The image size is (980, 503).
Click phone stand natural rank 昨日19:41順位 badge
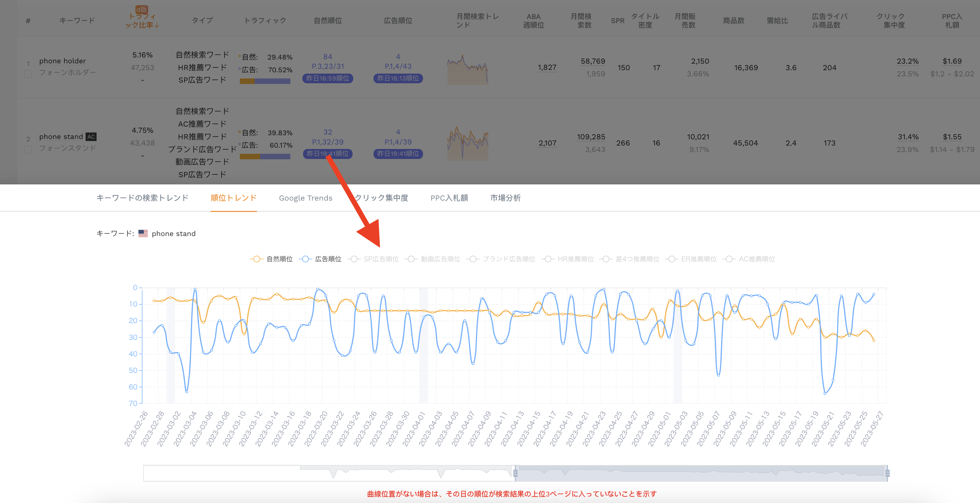pyautogui.click(x=327, y=153)
